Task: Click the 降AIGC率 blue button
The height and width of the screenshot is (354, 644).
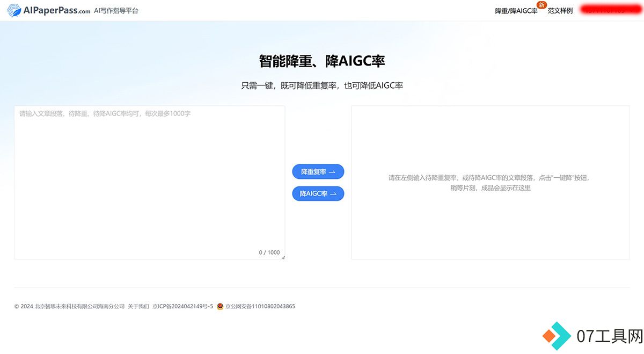Action: pyautogui.click(x=318, y=193)
